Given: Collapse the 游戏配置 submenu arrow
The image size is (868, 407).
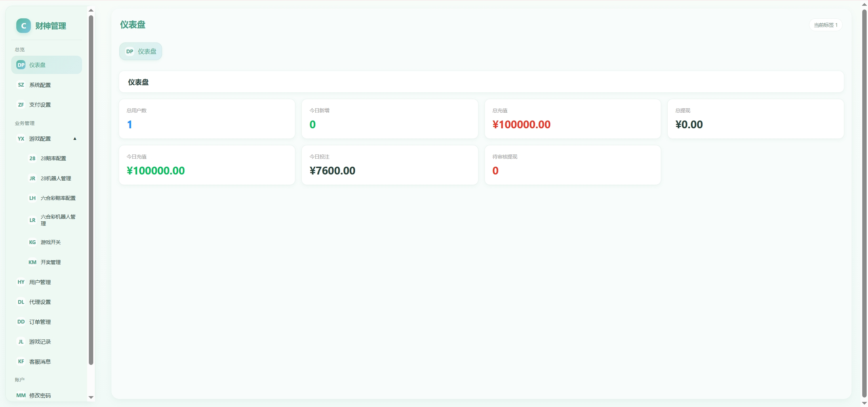Looking at the screenshot, I should (x=75, y=138).
